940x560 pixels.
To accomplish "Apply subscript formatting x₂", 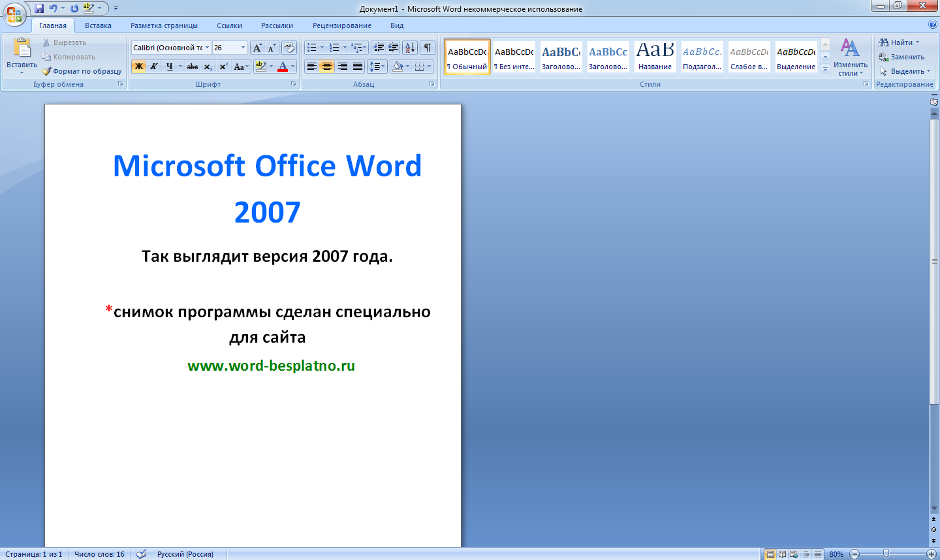I will (208, 67).
